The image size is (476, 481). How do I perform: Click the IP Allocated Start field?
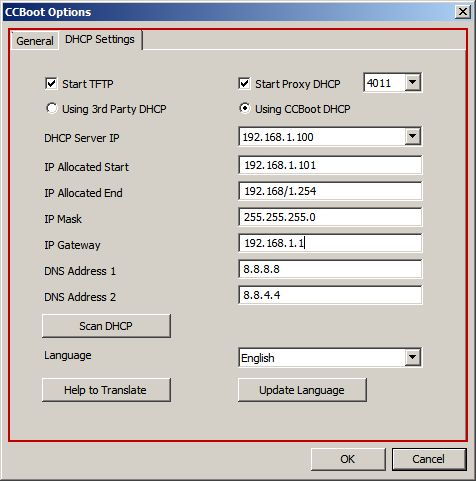point(330,165)
